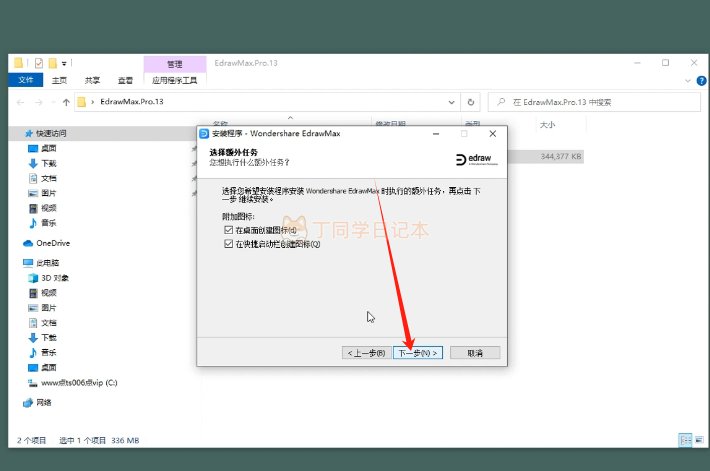Click the 此电脑 computer icon

[x=28, y=263]
